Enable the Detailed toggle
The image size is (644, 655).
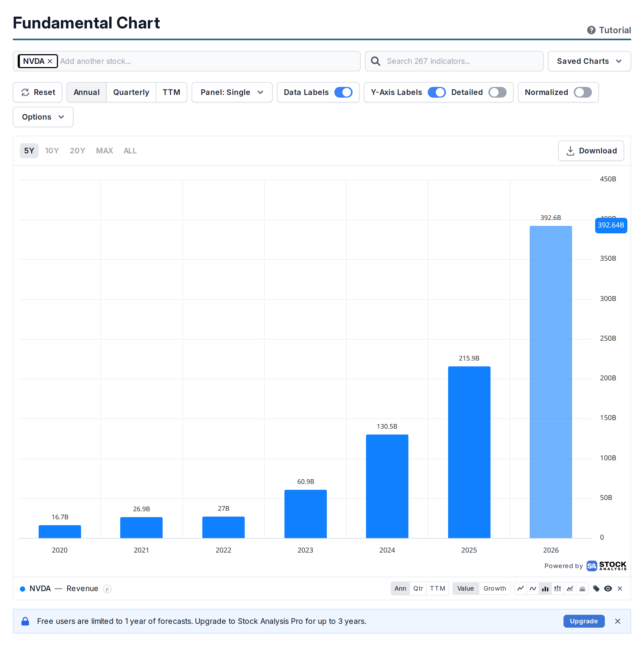click(497, 92)
